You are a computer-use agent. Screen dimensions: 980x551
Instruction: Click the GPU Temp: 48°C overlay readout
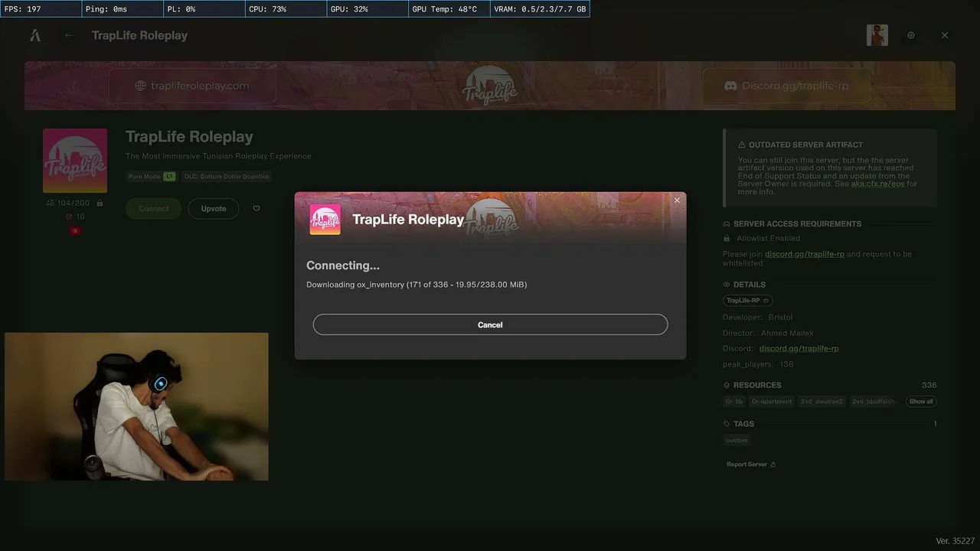click(x=448, y=9)
